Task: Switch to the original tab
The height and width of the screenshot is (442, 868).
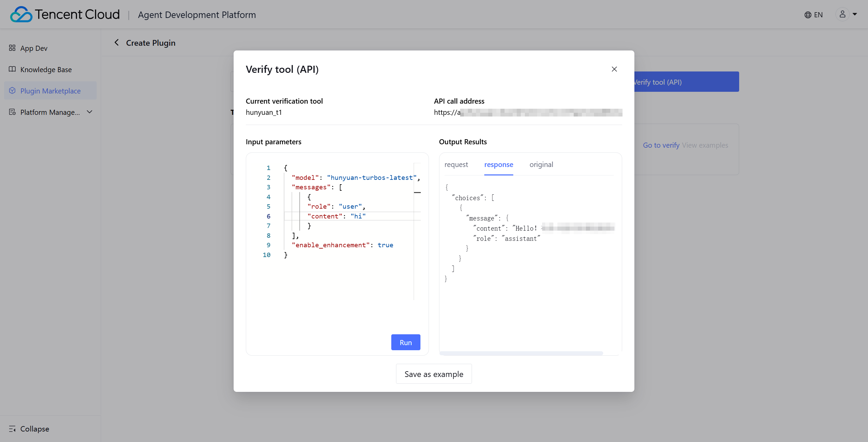Action: point(541,165)
